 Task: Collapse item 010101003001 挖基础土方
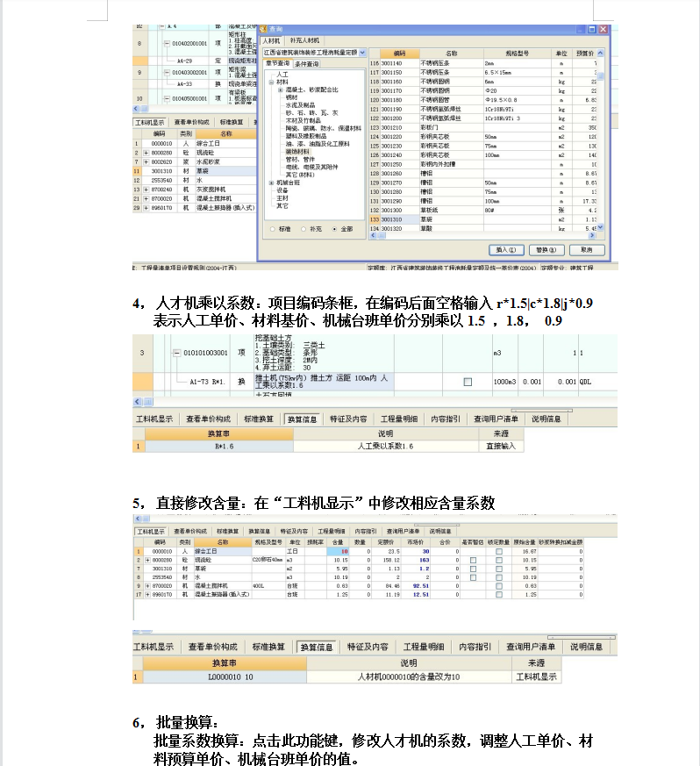click(x=177, y=353)
